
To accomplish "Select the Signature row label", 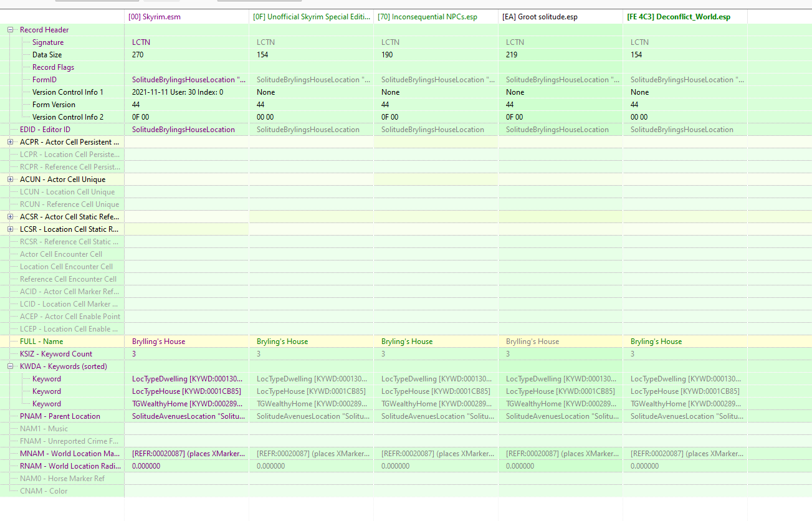I will coord(48,42).
